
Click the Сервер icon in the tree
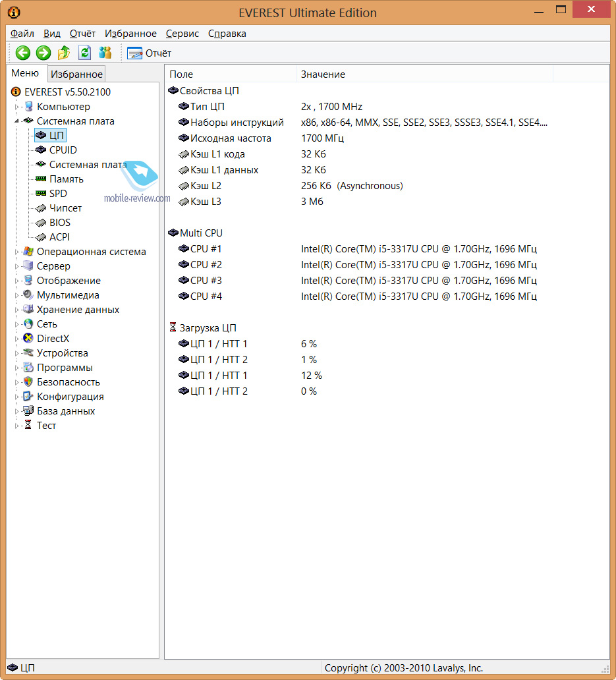coord(28,266)
